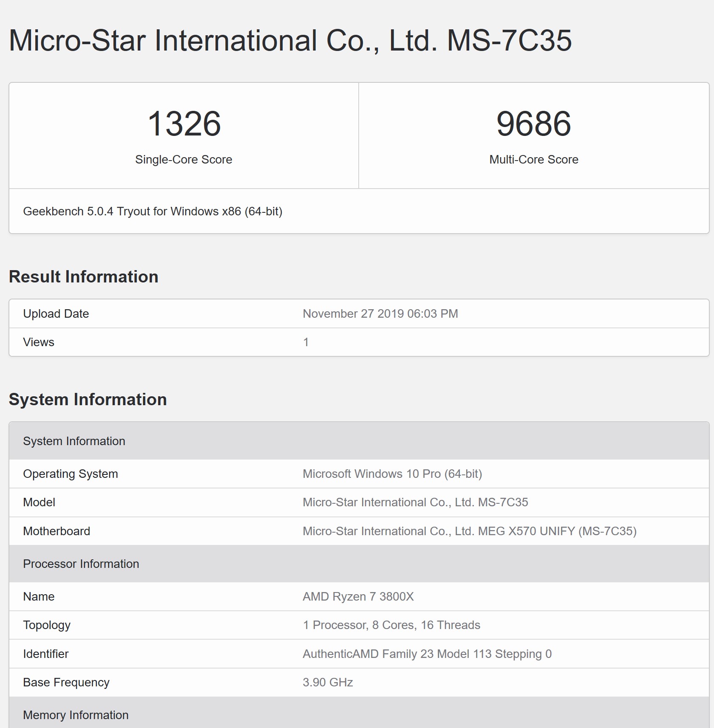The width and height of the screenshot is (714, 728).
Task: Click the 1326 single-core score number
Action: (x=184, y=124)
